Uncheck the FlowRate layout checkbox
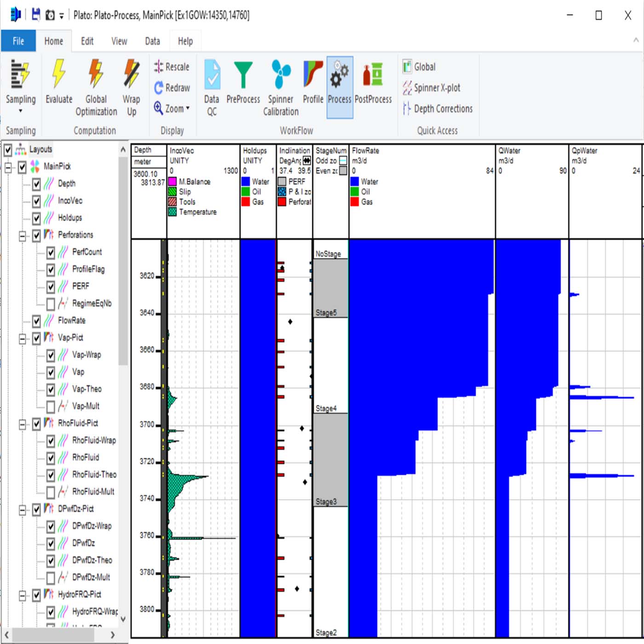Image resolution: width=644 pixels, height=644 pixels. click(x=36, y=321)
